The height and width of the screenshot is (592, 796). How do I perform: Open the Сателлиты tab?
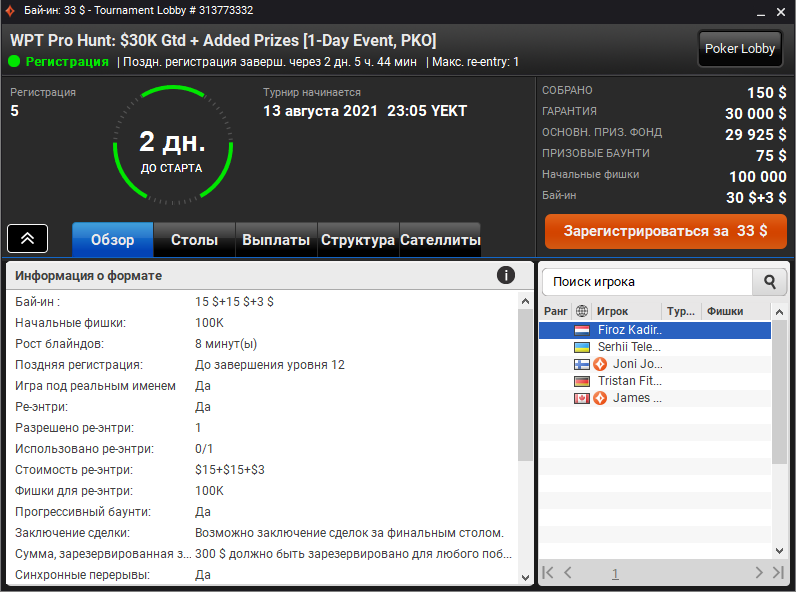click(440, 240)
